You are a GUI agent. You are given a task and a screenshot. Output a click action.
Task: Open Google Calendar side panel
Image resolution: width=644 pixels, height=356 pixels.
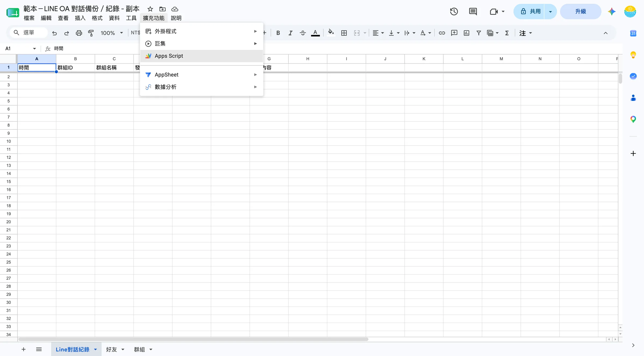[633, 33]
